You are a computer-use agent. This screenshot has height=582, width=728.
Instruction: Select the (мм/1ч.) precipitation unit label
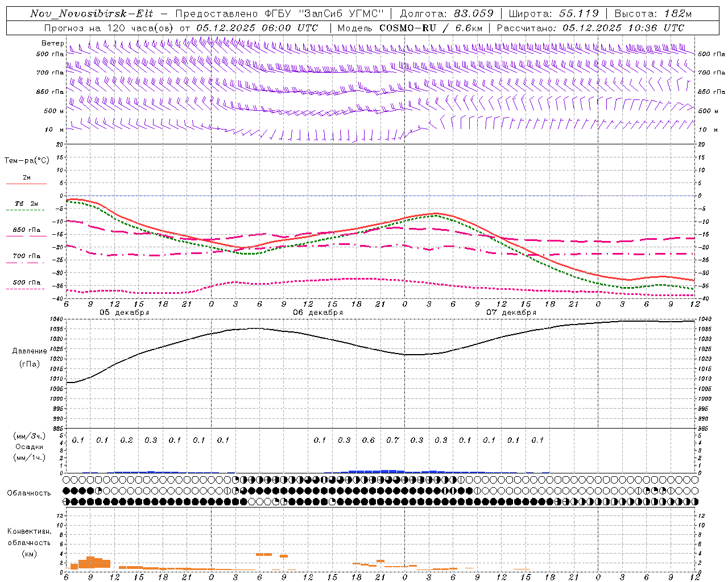click(30, 458)
